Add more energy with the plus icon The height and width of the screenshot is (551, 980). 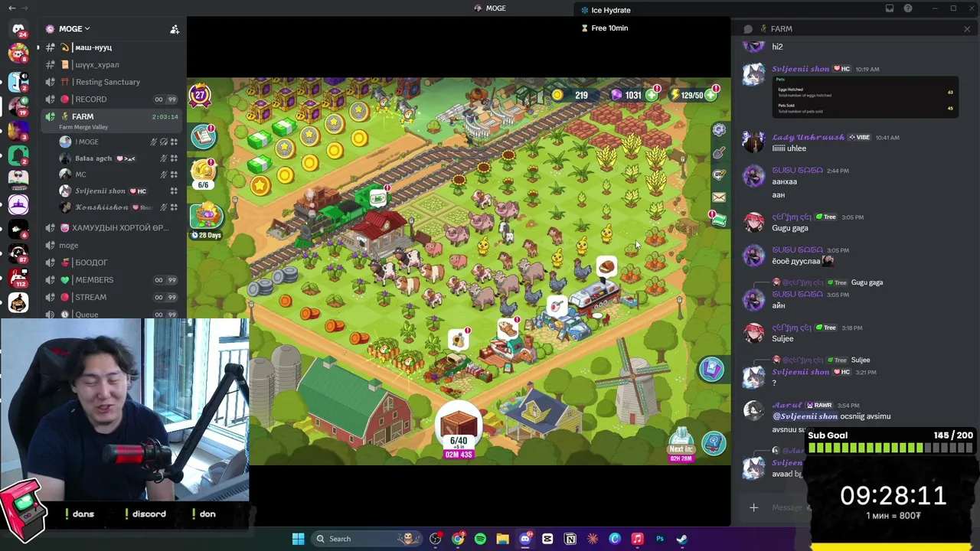point(711,95)
